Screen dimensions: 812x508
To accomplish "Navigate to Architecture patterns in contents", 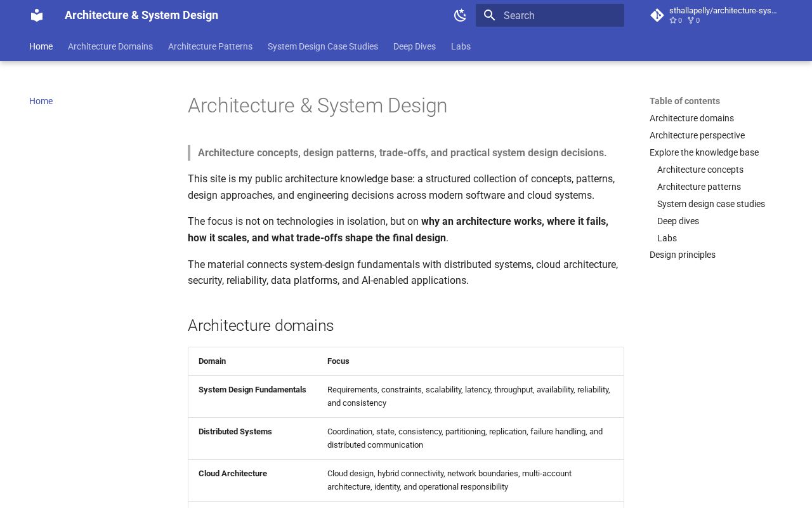I will [x=699, y=187].
